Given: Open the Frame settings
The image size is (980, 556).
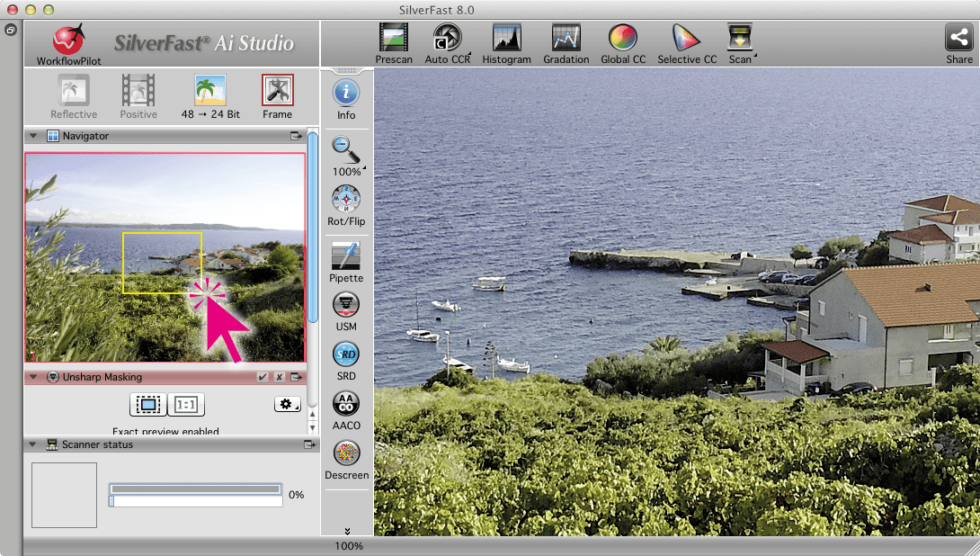Looking at the screenshot, I should (277, 96).
